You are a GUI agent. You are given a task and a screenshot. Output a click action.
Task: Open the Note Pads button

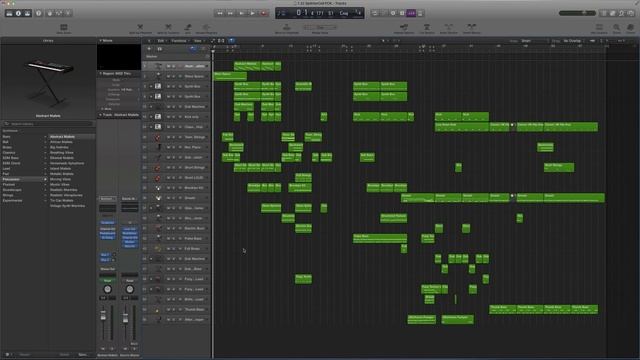click(613, 13)
